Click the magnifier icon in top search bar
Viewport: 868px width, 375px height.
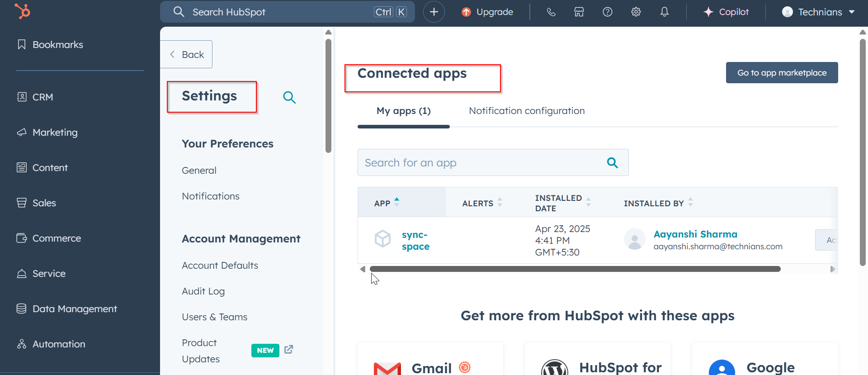pyautogui.click(x=179, y=12)
